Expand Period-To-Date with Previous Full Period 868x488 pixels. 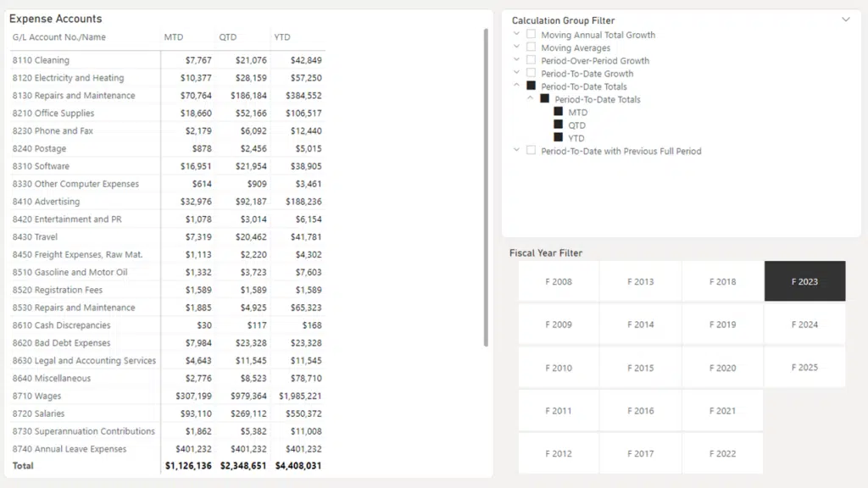[517, 151]
